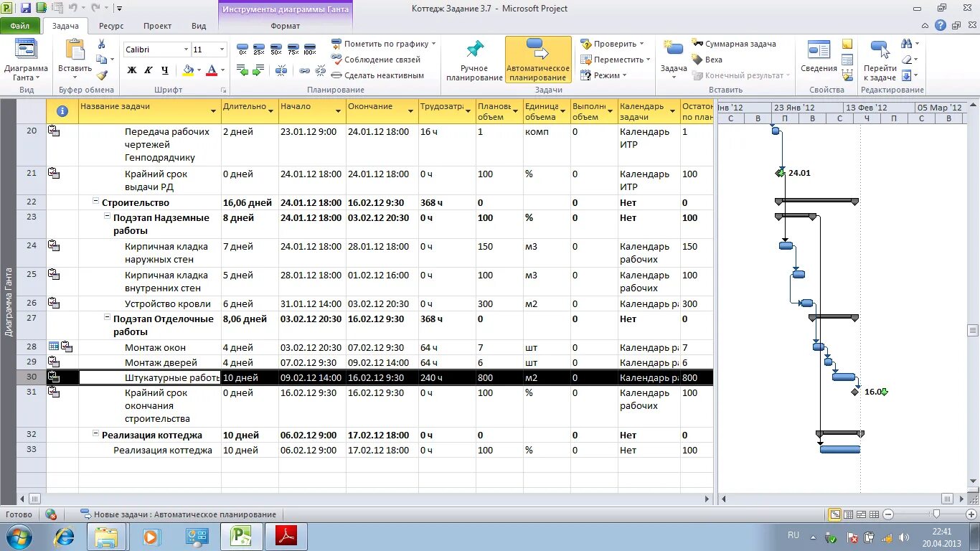
Task: Click the format painter brush icon
Action: tap(102, 75)
